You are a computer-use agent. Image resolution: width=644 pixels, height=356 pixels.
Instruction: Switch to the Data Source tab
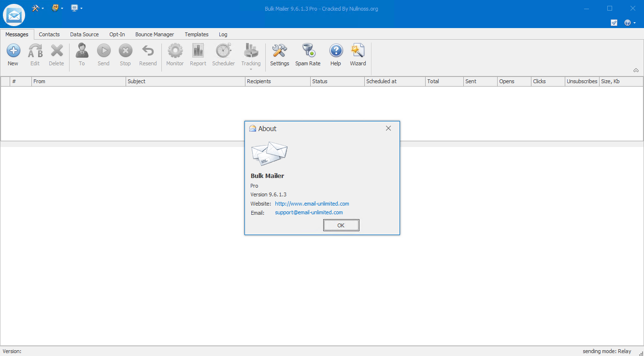pos(84,34)
